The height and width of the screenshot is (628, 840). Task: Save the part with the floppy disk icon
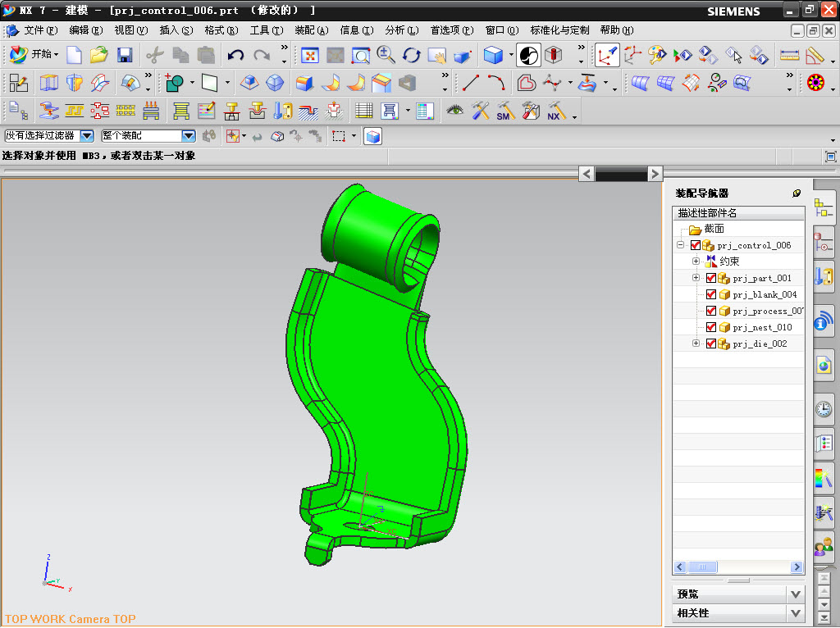click(x=125, y=55)
